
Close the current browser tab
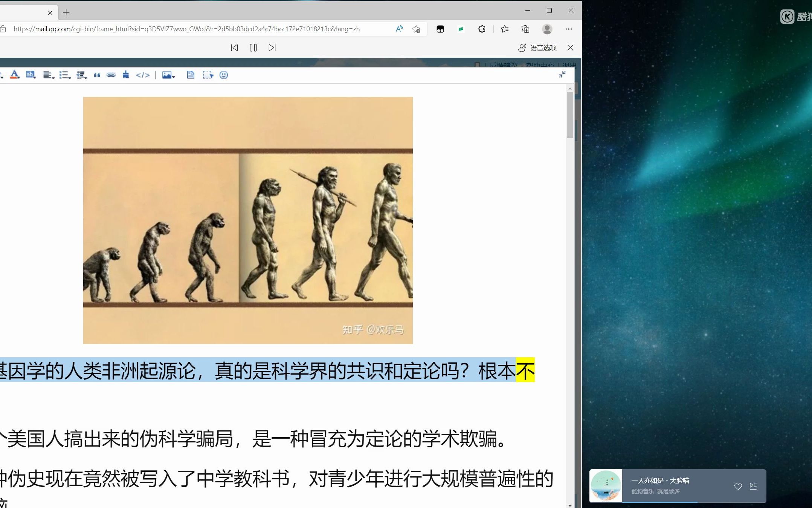point(50,12)
